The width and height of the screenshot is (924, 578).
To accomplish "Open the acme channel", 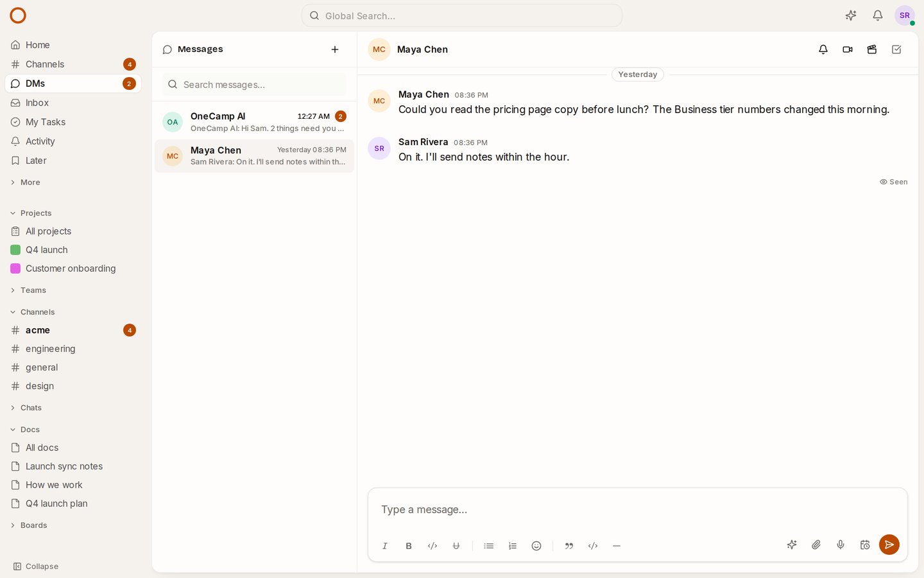I will tap(73, 330).
